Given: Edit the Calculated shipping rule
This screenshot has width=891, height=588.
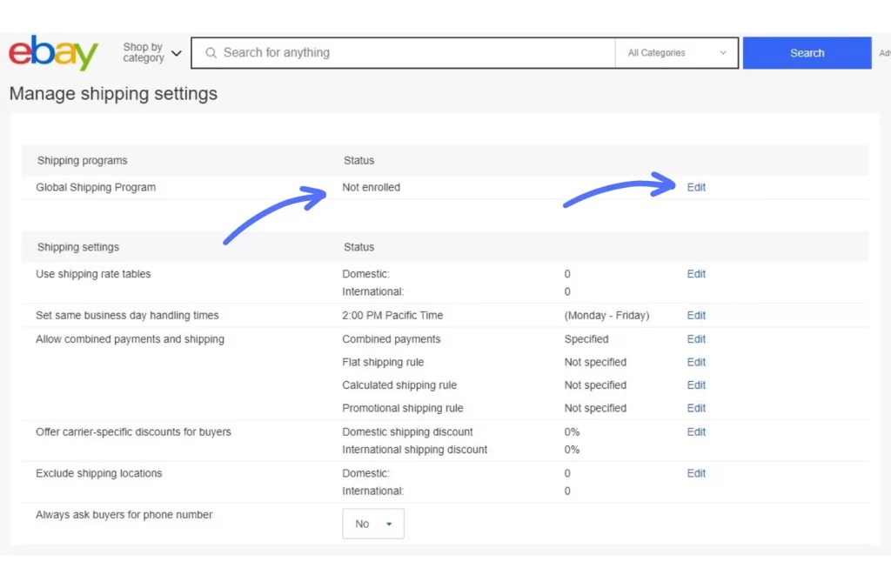Looking at the screenshot, I should point(695,384).
